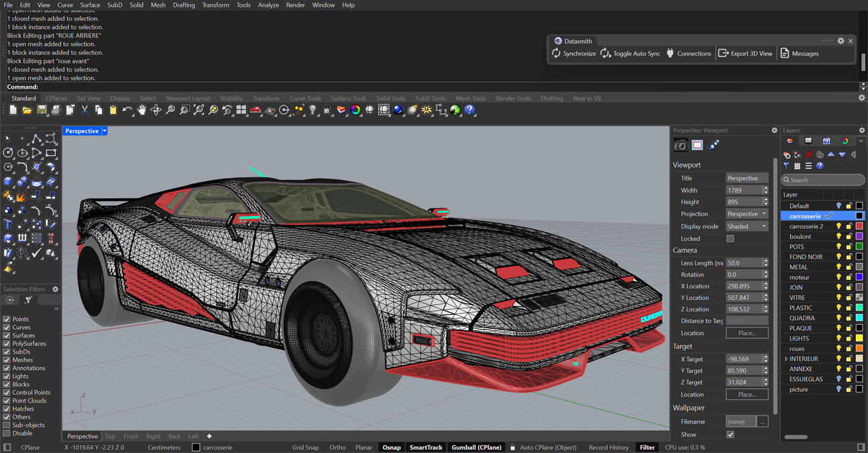Delete a layer with the red X icon
This screenshot has height=453, width=868.
tap(810, 154)
